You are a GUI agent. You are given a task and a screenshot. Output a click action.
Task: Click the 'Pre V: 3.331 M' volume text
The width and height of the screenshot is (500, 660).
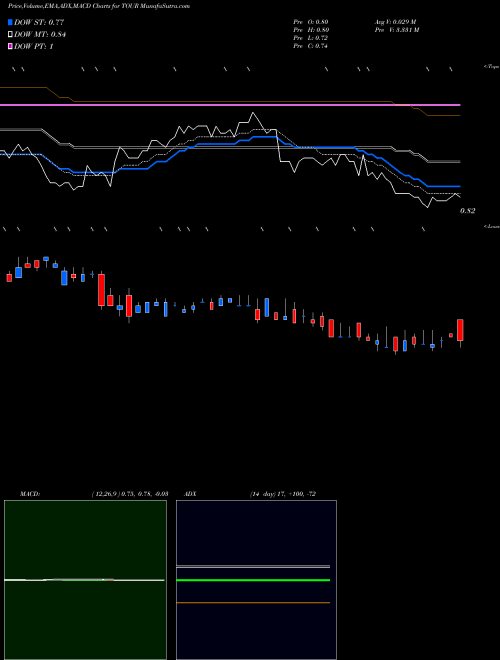397,30
